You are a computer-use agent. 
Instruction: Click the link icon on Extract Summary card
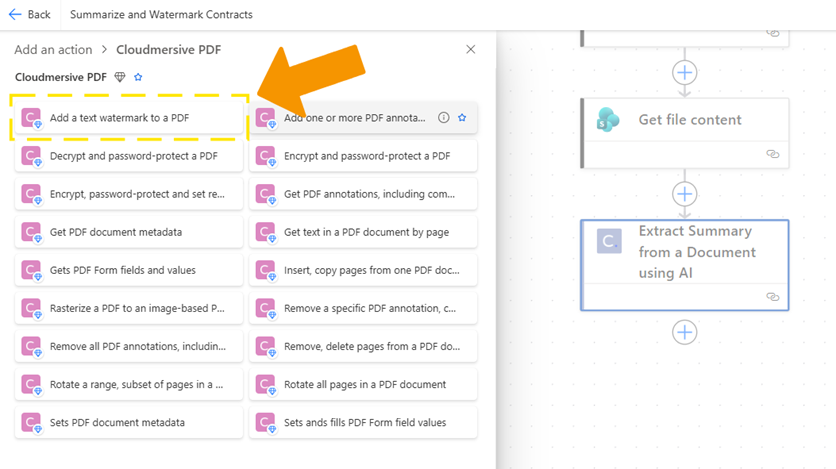pos(773,296)
